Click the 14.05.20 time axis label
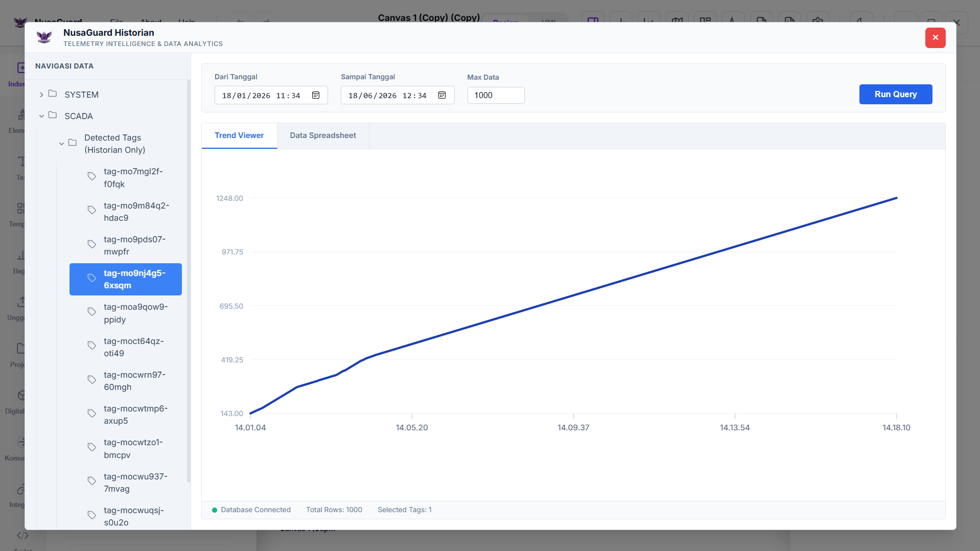 click(x=412, y=428)
